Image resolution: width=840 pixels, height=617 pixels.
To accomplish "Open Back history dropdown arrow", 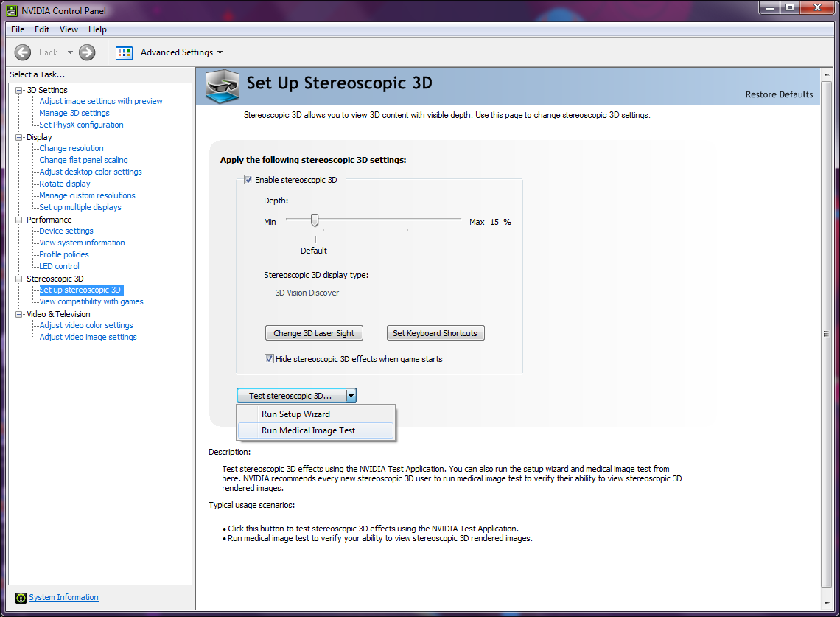I will click(70, 52).
